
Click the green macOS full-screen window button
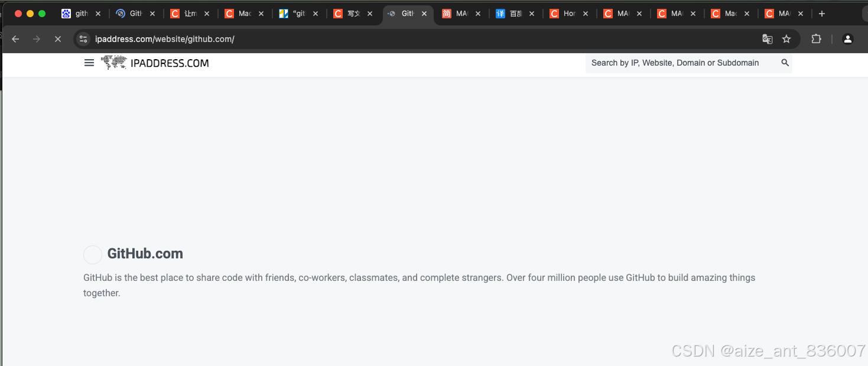pyautogui.click(x=42, y=14)
